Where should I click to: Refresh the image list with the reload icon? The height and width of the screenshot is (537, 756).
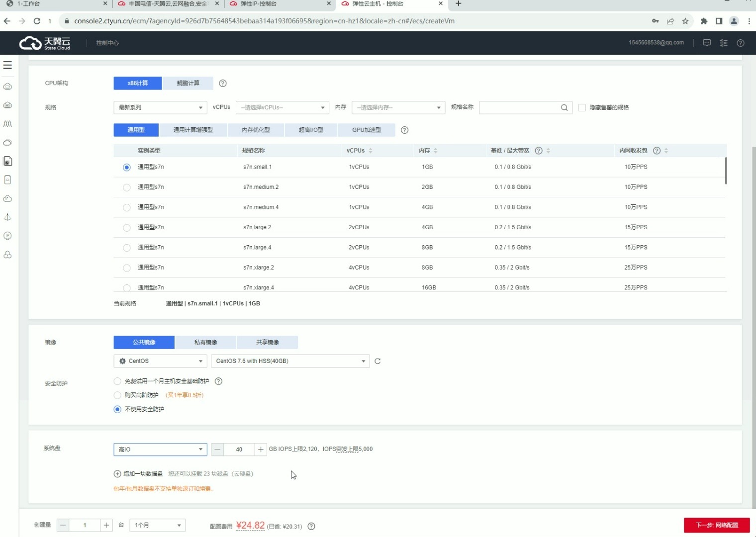(x=378, y=361)
